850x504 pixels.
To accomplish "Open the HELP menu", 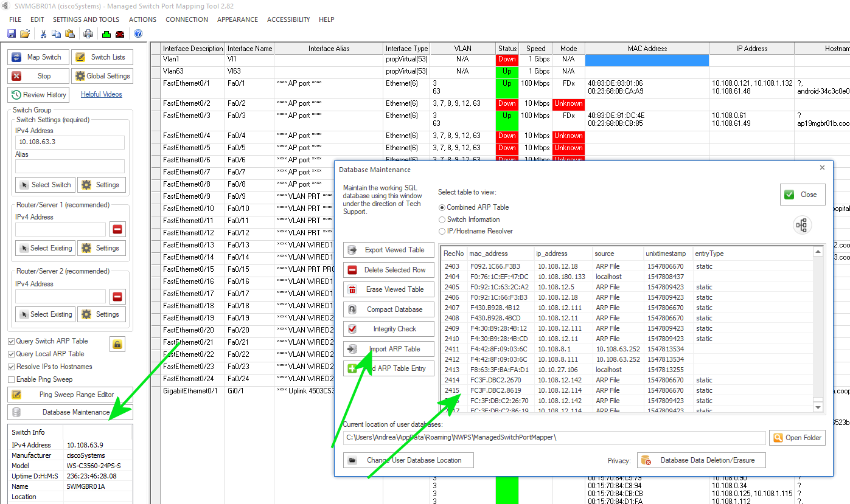I will [327, 19].
